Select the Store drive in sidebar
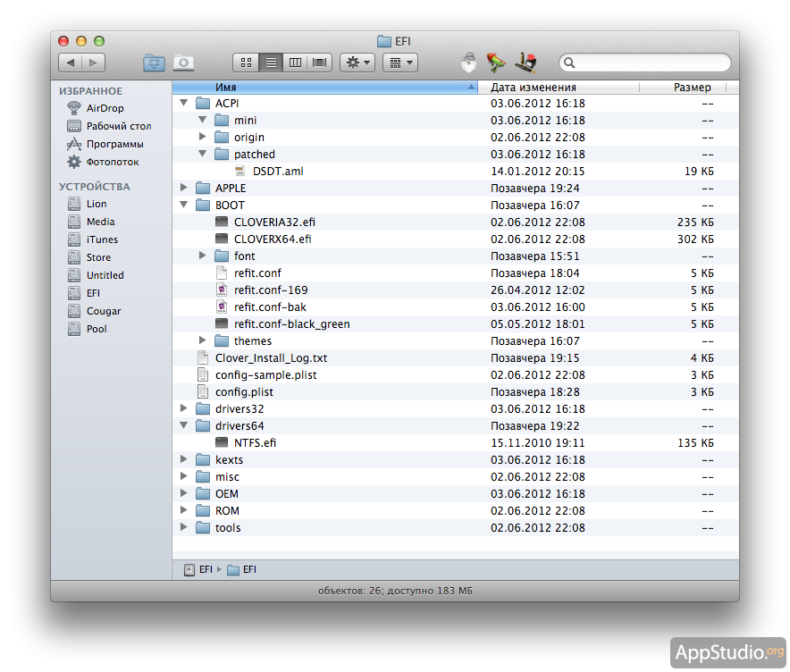This screenshot has height=672, width=790. pyautogui.click(x=88, y=257)
